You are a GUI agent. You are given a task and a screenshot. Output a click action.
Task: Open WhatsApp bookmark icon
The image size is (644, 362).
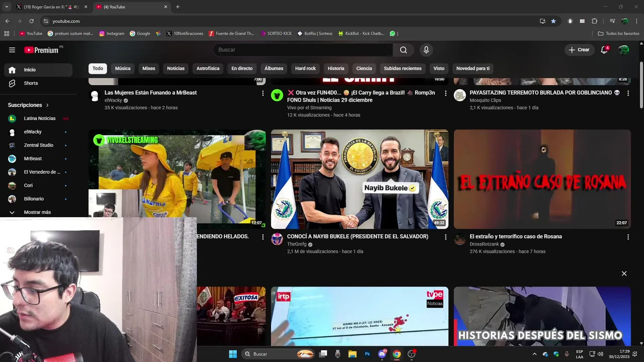click(x=392, y=34)
